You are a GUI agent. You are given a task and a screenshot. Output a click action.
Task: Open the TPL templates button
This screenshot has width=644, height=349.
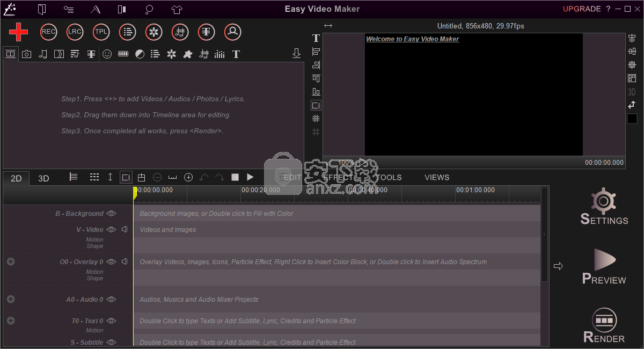coord(101,32)
